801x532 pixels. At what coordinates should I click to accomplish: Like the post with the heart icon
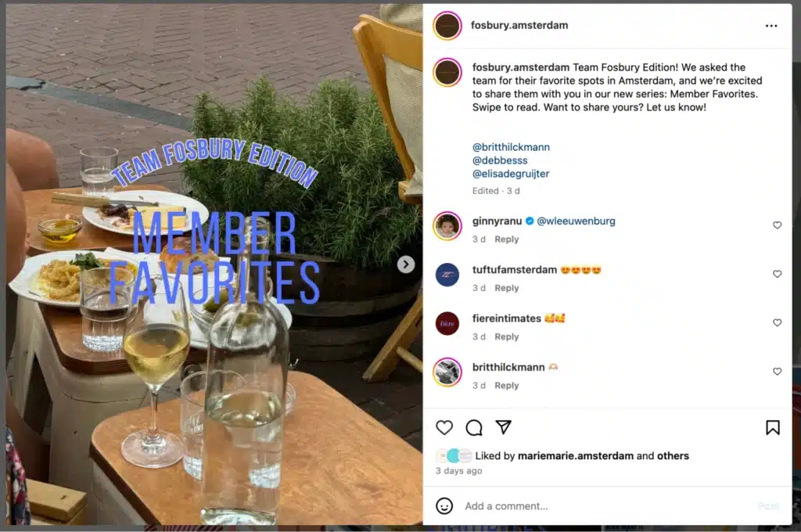444,427
